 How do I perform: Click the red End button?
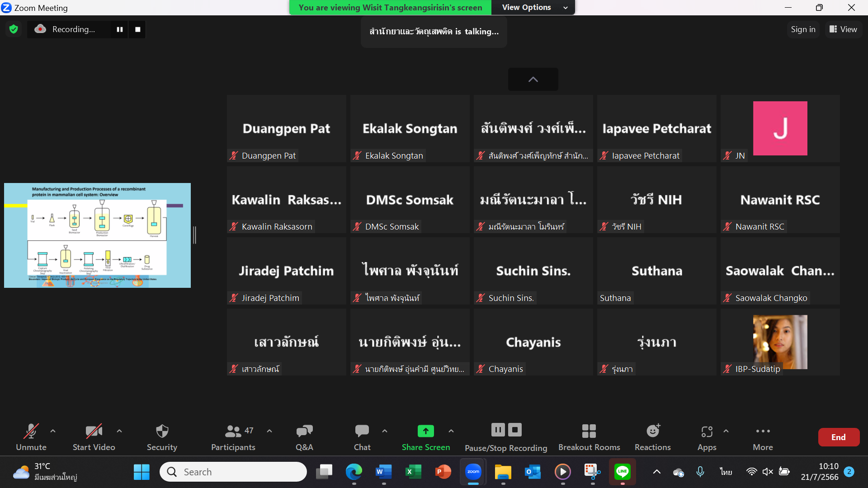pos(838,437)
